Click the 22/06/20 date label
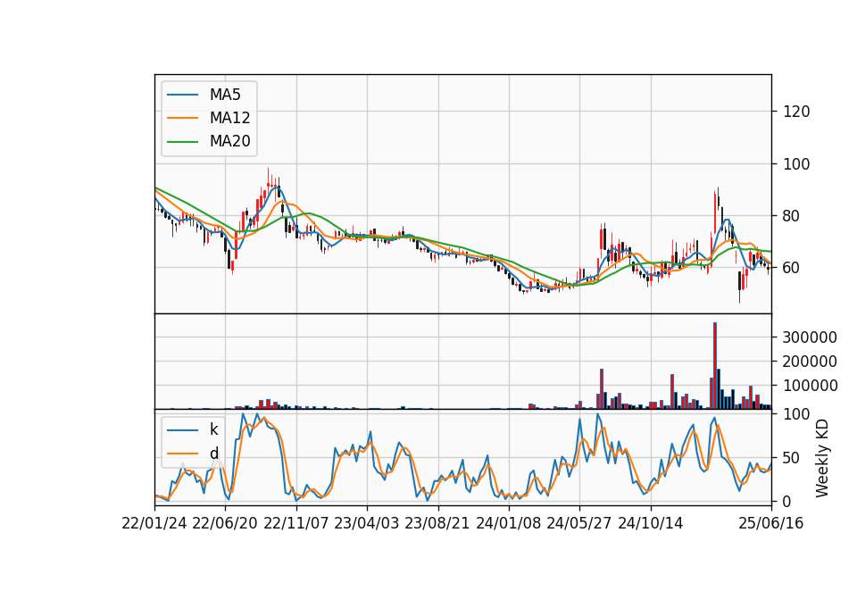The height and width of the screenshot is (616, 857). tap(225, 523)
